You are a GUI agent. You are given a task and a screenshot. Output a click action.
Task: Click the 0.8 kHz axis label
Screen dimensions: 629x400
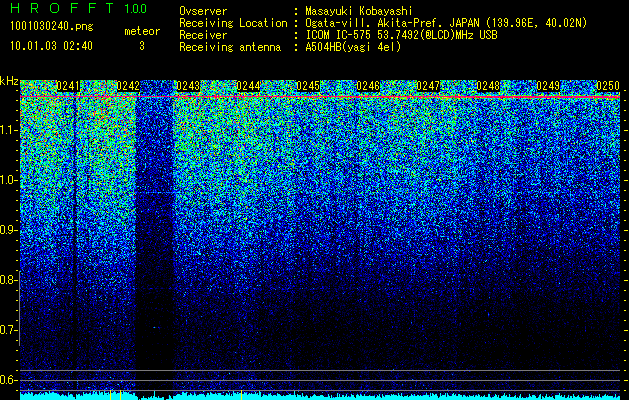(x=9, y=280)
